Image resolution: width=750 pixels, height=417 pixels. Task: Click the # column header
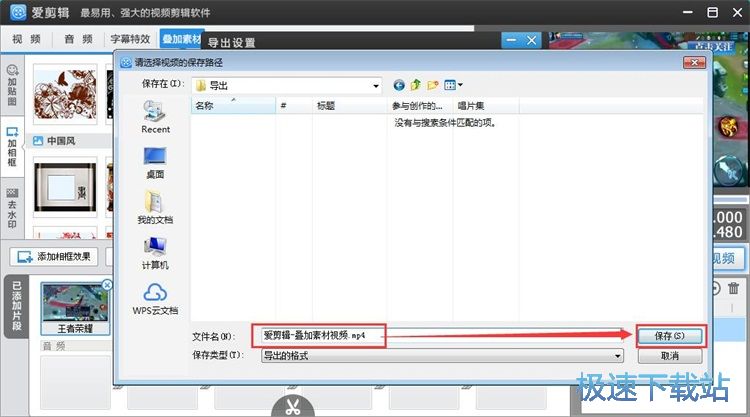[294, 106]
